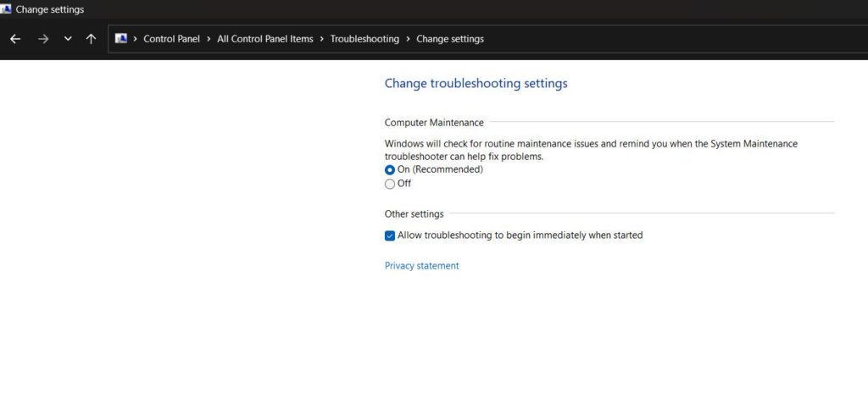
Task: Open the Privacy statement link
Action: [421, 266]
